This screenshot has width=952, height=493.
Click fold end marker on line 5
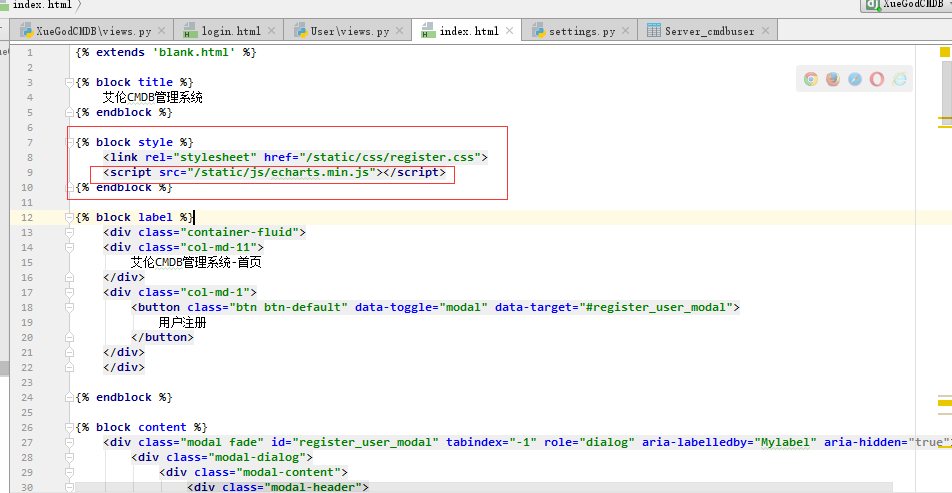pyautogui.click(x=69, y=112)
